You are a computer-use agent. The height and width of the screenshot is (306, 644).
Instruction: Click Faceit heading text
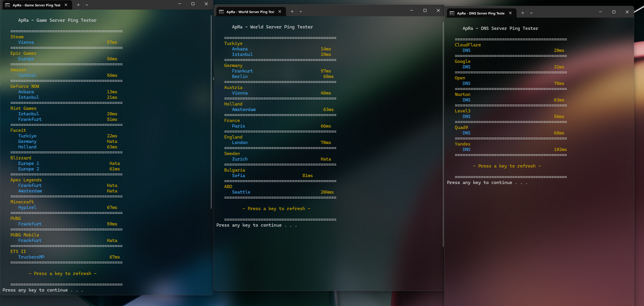[x=18, y=130]
